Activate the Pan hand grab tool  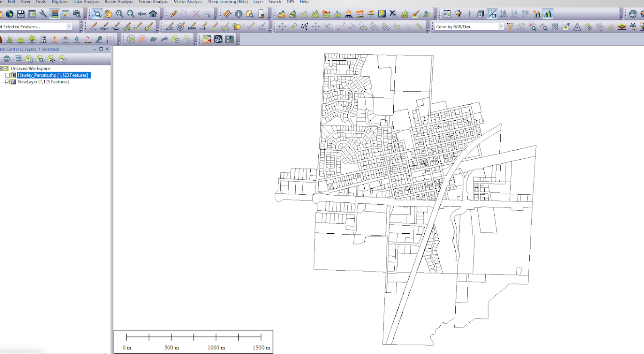click(x=108, y=14)
